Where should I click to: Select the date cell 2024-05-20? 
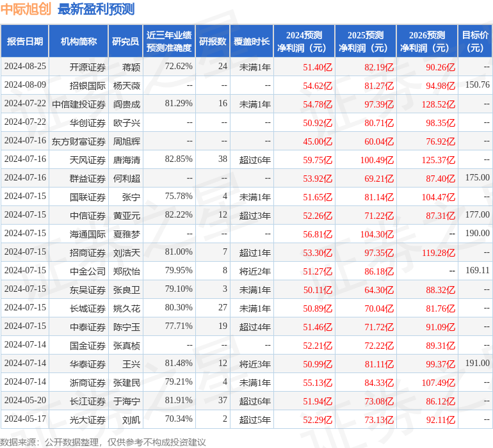[x=25, y=400]
